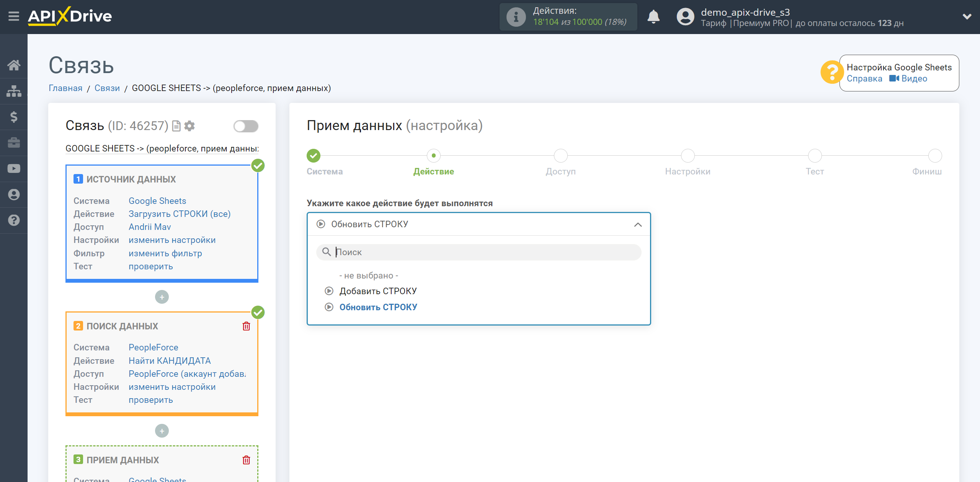Viewport: 980px width, 482px height.
Task: Select the Действие step
Action: pyautogui.click(x=434, y=156)
